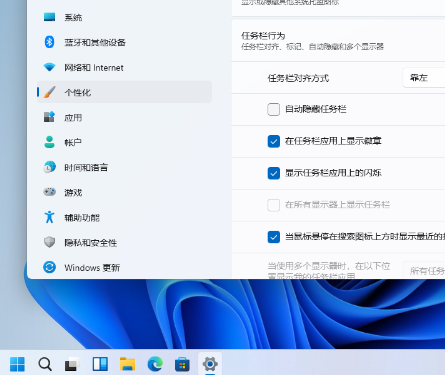Open the Windows Start menu
The image size is (445, 375).
click(x=17, y=364)
